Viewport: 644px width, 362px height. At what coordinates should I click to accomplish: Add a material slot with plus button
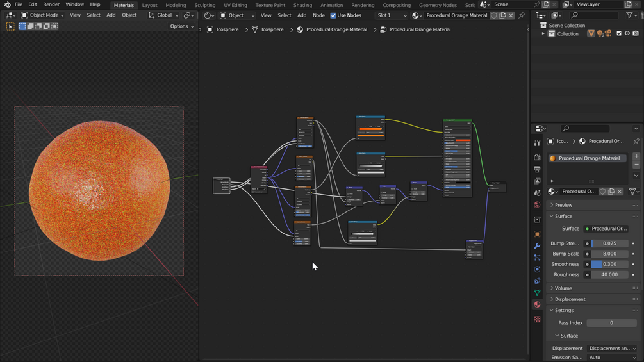[636, 156]
